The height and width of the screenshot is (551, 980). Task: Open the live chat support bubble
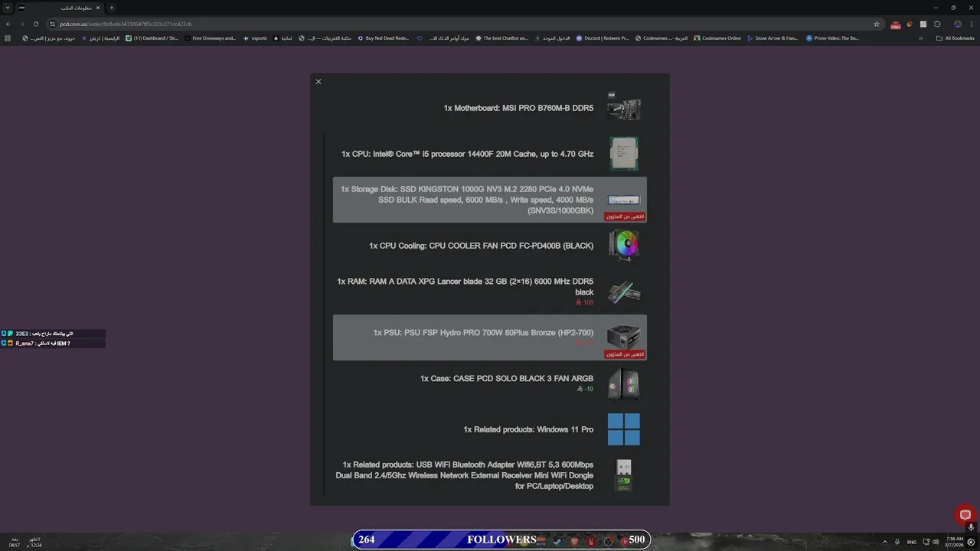coord(965,515)
